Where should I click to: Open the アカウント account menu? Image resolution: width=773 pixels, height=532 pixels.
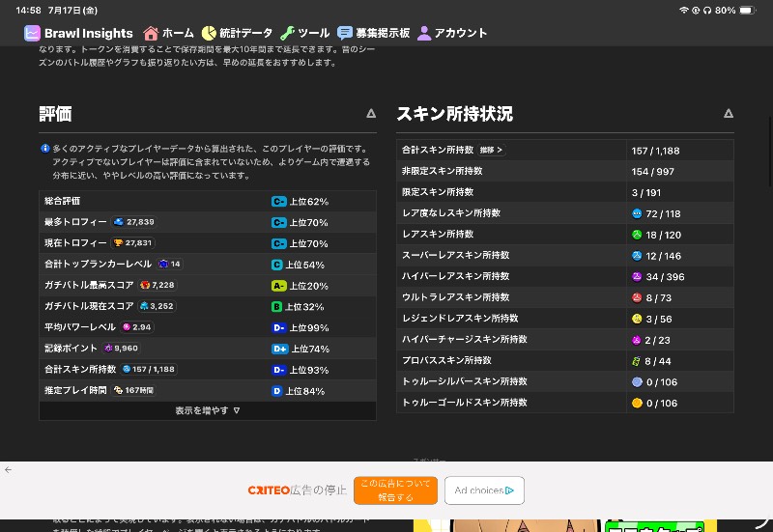click(452, 33)
